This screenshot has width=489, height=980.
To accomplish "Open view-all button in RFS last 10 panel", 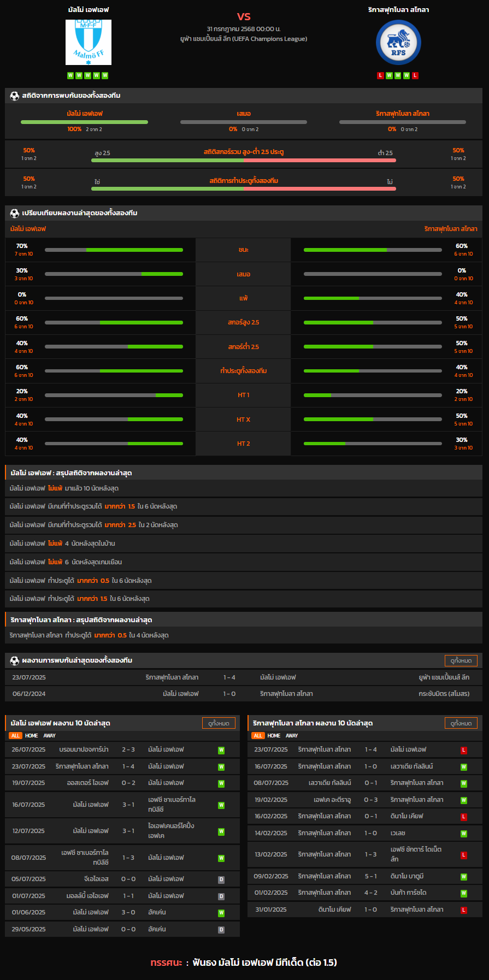I will pos(461,723).
